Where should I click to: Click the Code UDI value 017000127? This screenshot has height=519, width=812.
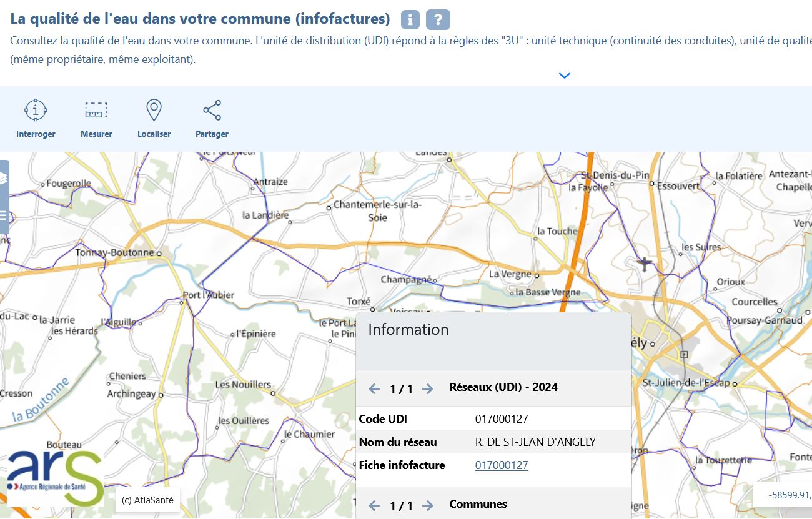pyautogui.click(x=502, y=419)
